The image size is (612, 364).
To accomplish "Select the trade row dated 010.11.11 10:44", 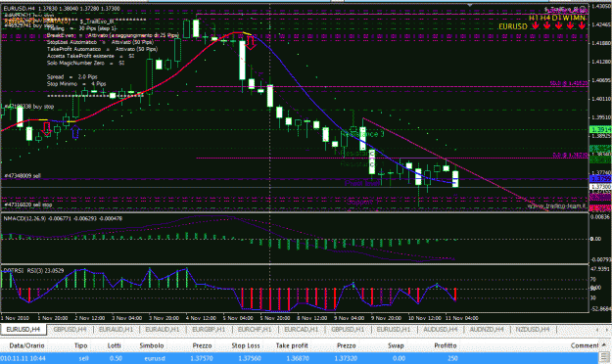I will (299, 358).
